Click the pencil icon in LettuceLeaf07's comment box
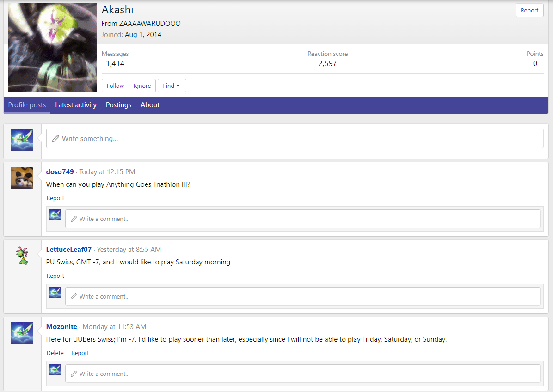Screen dimensions: 553x392 (74, 296)
